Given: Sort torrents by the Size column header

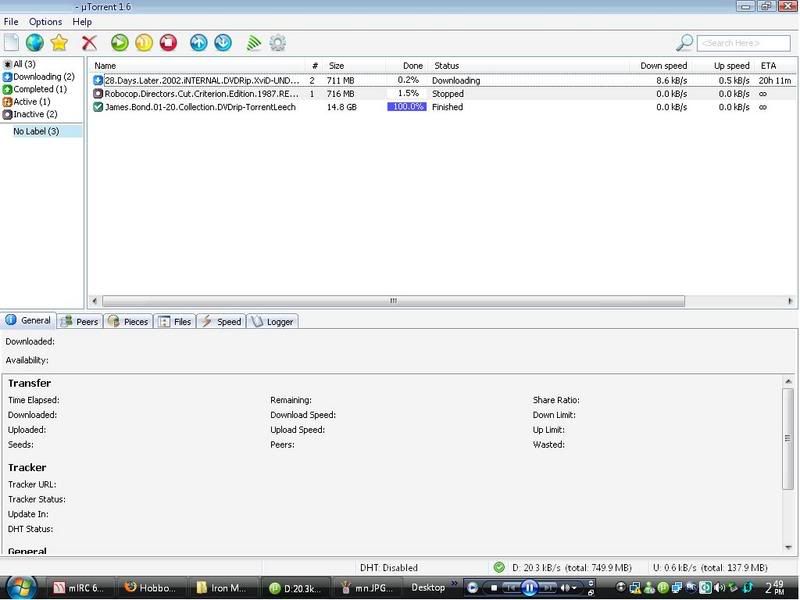Looking at the screenshot, I should pyautogui.click(x=336, y=66).
